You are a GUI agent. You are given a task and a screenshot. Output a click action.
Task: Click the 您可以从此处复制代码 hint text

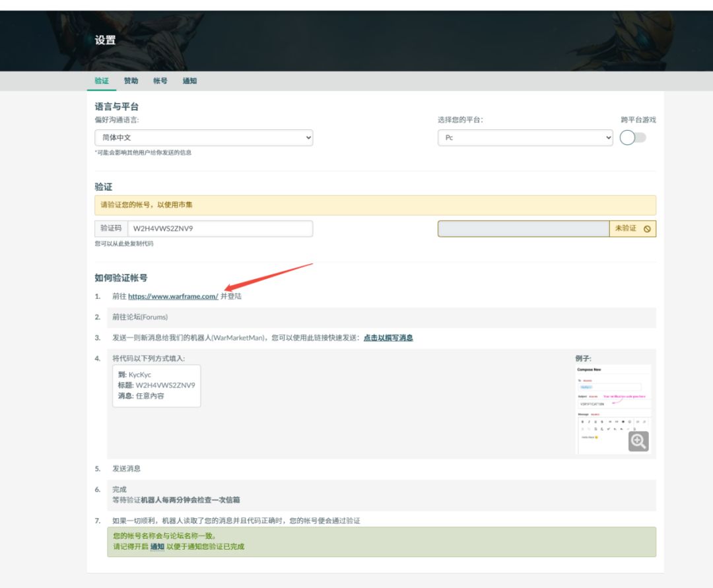click(124, 244)
